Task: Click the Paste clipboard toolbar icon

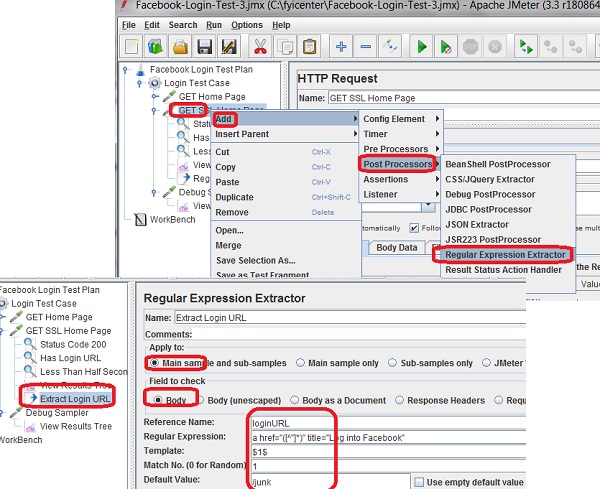Action: coord(310,47)
